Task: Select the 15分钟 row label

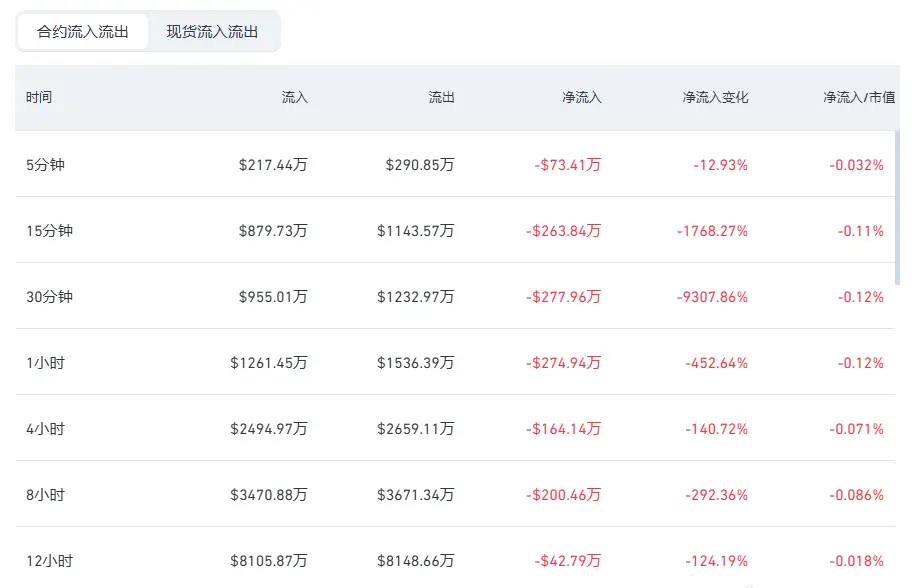Action: pyautogui.click(x=49, y=231)
